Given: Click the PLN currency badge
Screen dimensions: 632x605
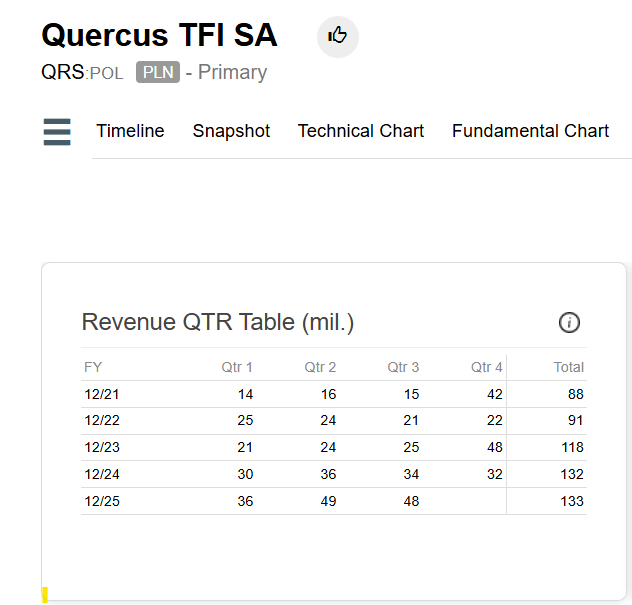Looking at the screenshot, I should (x=158, y=72).
